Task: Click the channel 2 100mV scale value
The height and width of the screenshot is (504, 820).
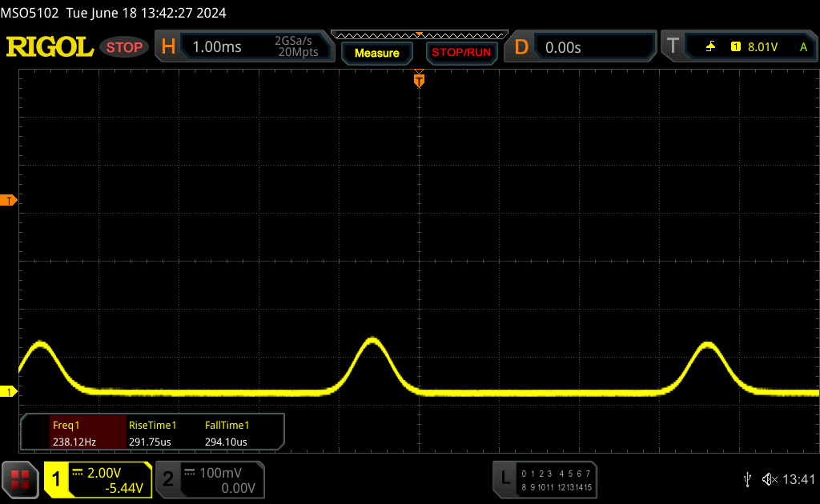Action: pyautogui.click(x=221, y=473)
